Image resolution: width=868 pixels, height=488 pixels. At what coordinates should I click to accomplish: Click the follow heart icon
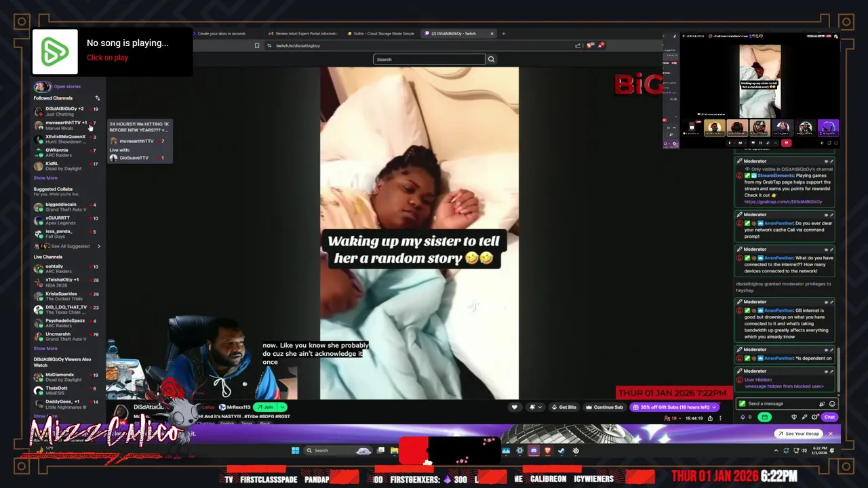[x=515, y=407]
